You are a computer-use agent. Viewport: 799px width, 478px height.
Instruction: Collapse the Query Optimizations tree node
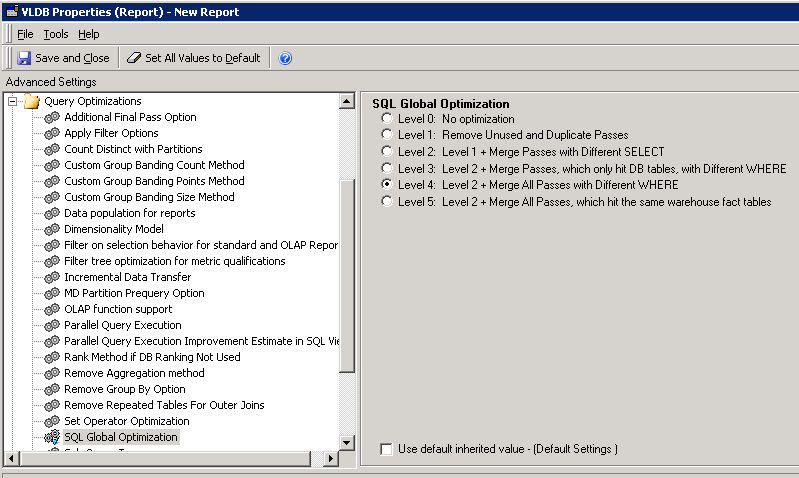pyautogui.click(x=13, y=101)
